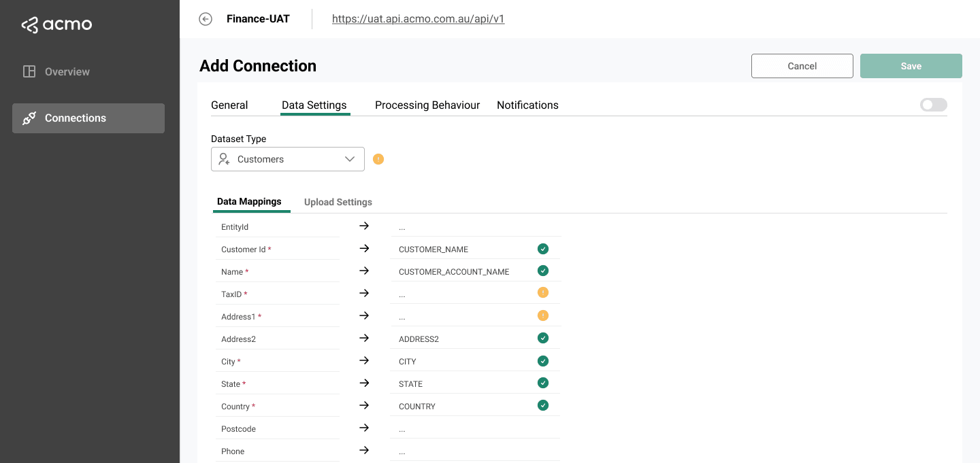Click the arrow icon on the Address1 mapping row

tap(364, 315)
